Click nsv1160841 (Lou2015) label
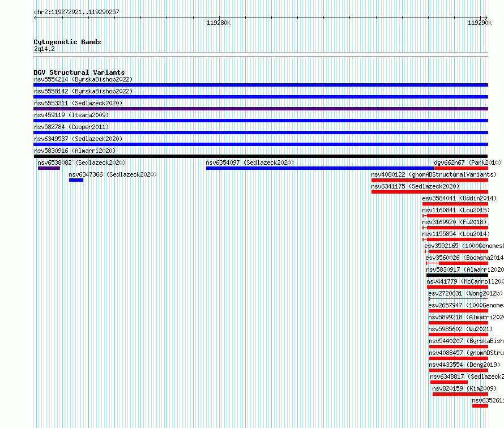The height and width of the screenshot is (428, 504). click(456, 210)
